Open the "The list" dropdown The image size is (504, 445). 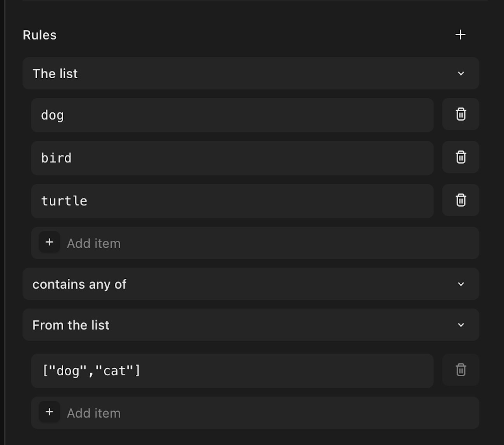point(250,74)
